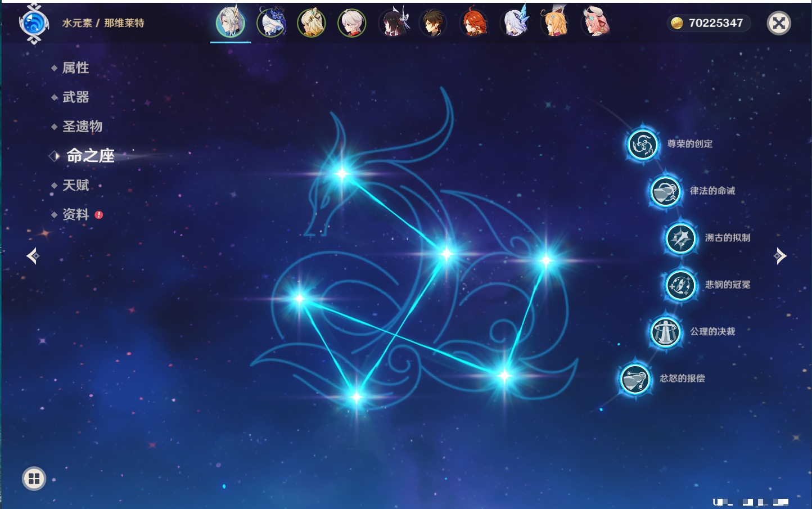Click the Hydro element emblem icon
The height and width of the screenshot is (509, 812).
(34, 24)
